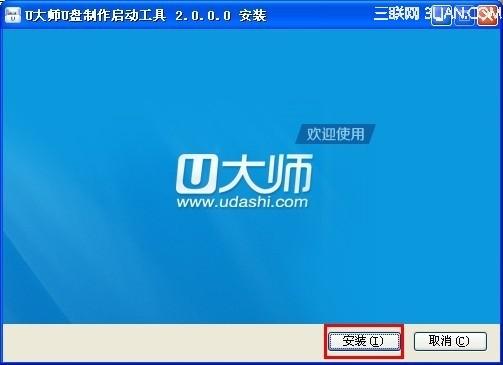Click the 安装 word in the title bar
503x365 pixels.
tap(253, 16)
